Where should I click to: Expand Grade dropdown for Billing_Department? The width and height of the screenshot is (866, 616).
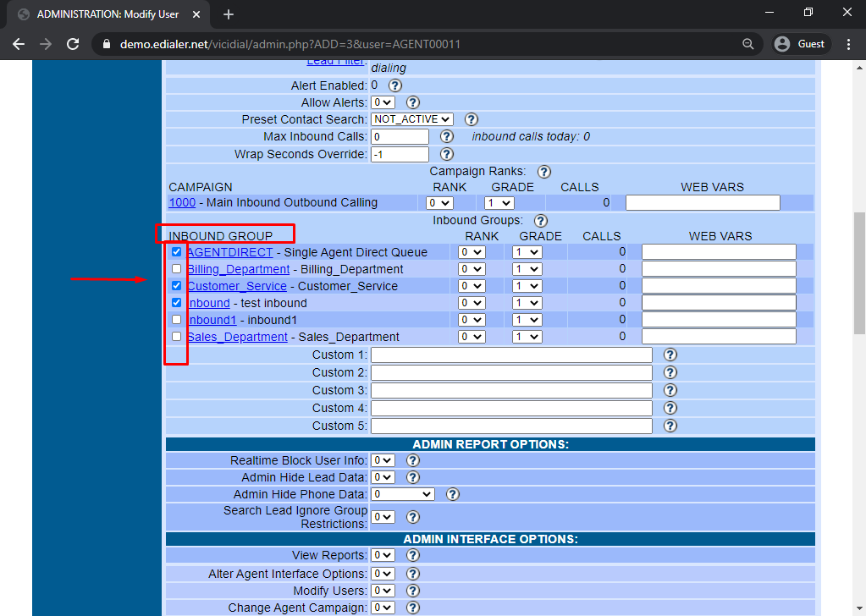[x=527, y=269]
